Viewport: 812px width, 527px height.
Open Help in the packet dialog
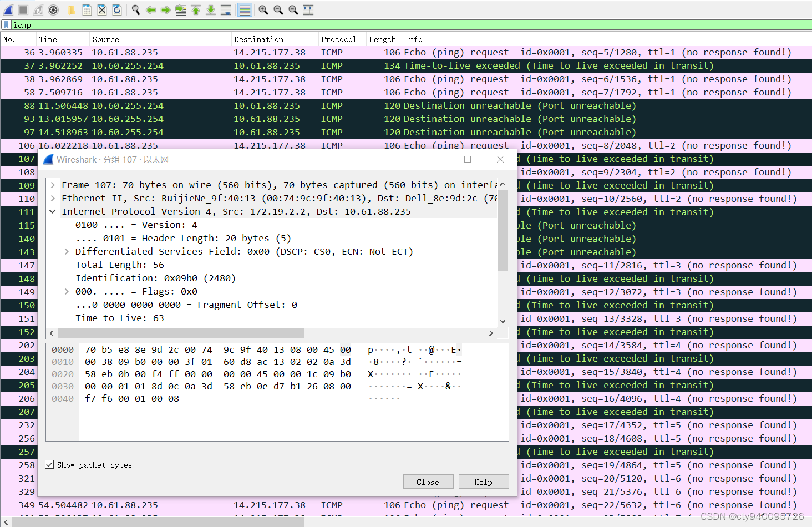point(483,482)
